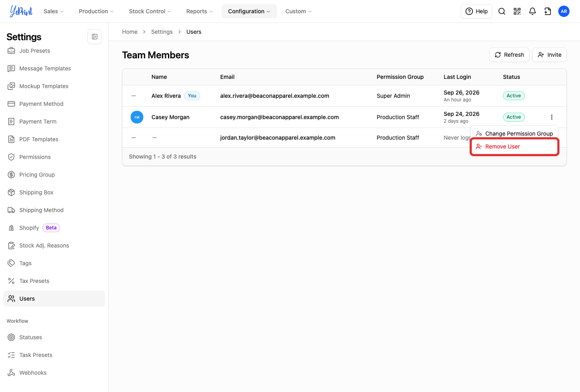Open Shopify Beta settings
This screenshot has width=580, height=392.
[x=54, y=228]
